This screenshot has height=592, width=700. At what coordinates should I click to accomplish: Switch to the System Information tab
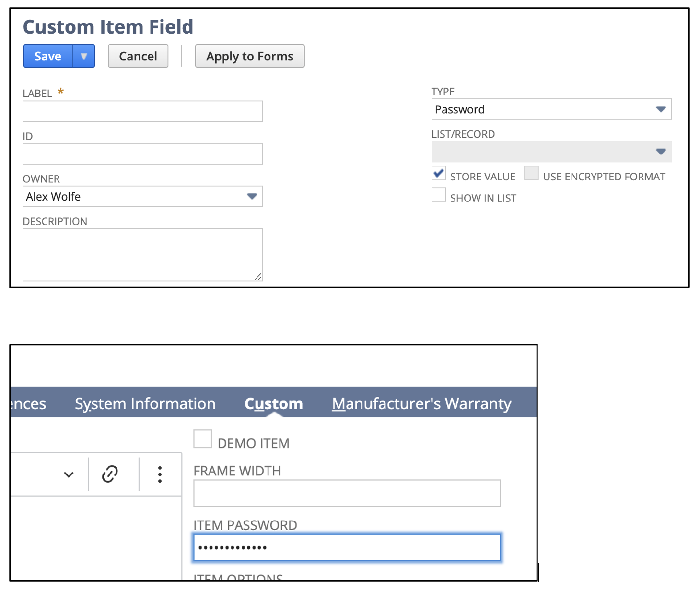point(145,403)
